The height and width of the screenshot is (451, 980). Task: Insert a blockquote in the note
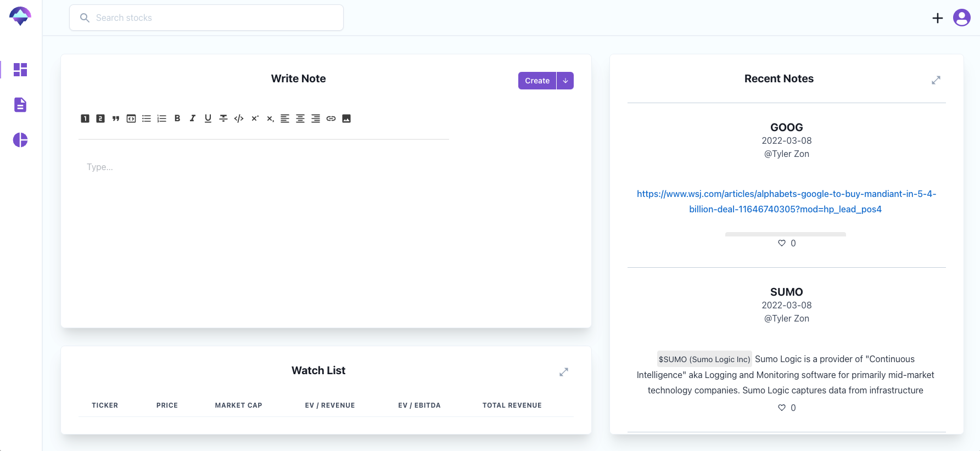[116, 119]
